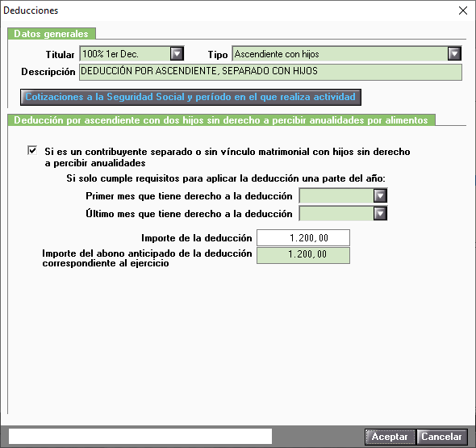Click the 'Importe del abono anticipado' label

[147, 258]
